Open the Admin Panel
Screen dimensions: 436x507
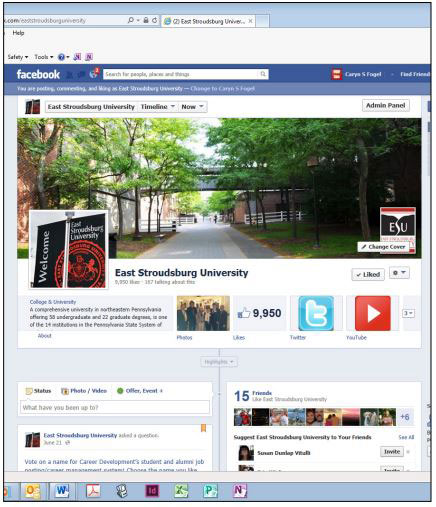coord(386,105)
